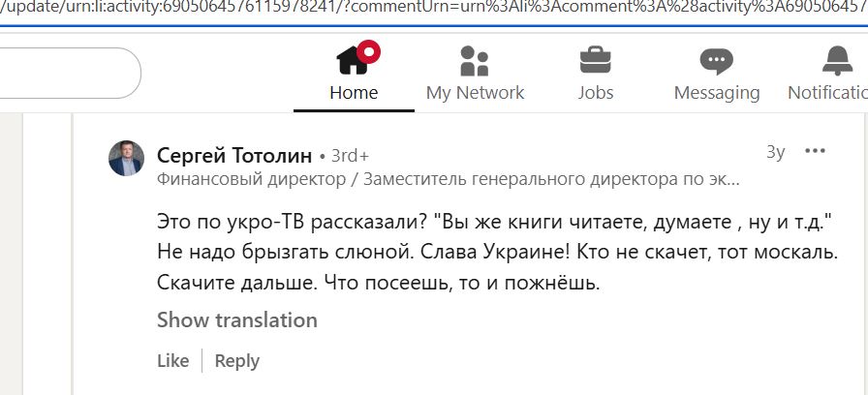The height and width of the screenshot is (395, 868).
Task: Click the Notifications text label
Action: [x=827, y=92]
